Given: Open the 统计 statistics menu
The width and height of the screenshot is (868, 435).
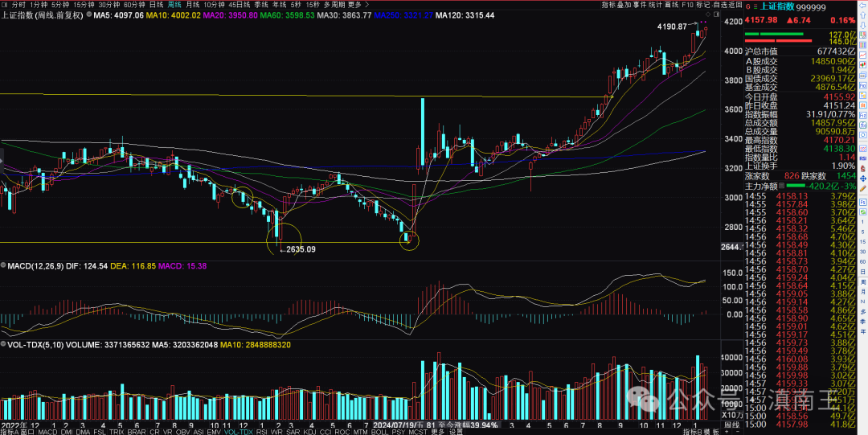Looking at the screenshot, I should pyautogui.click(x=656, y=5).
